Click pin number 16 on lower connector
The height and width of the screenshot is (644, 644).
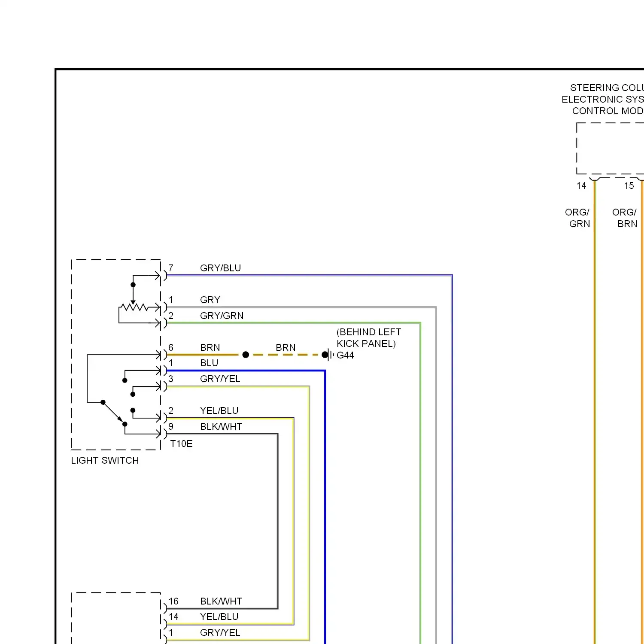[173, 601]
